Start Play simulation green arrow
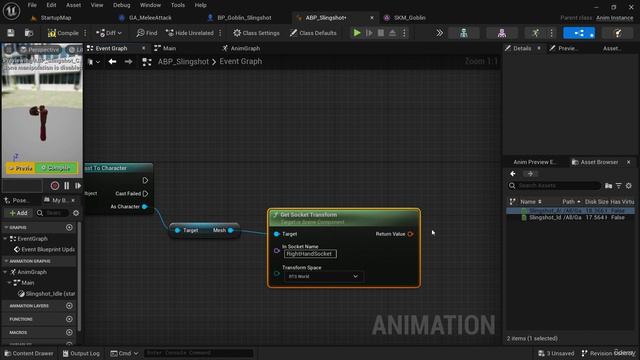Screen dimensions: 640x360 (x=357, y=33)
